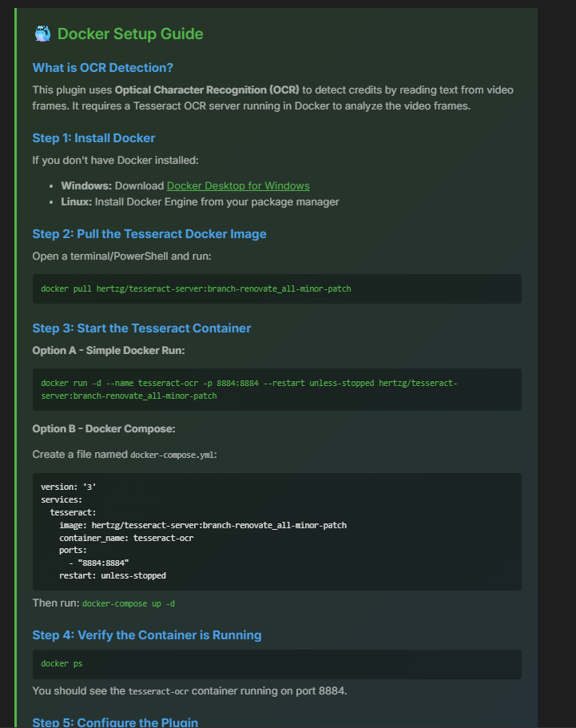Click the inline "docker-compose up -d" command
Image resolution: width=576 pixels, height=728 pixels.
click(128, 603)
